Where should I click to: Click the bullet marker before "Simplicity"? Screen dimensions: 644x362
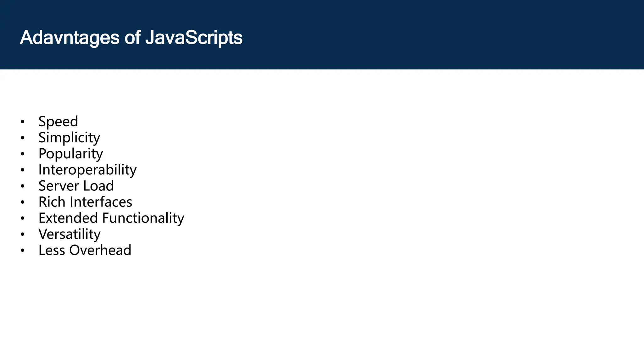(22, 138)
